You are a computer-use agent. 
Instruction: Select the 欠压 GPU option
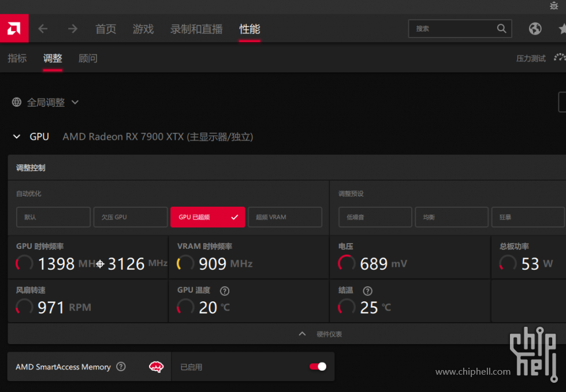pyautogui.click(x=131, y=217)
